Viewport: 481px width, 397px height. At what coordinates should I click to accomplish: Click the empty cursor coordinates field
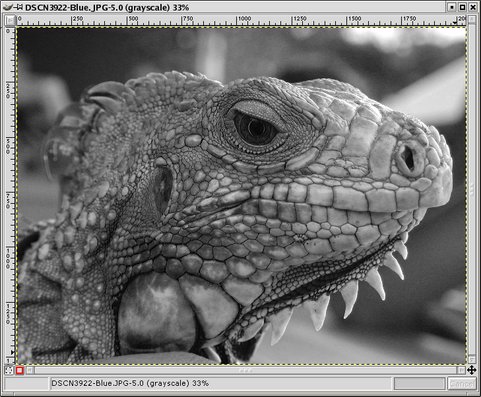[27, 384]
